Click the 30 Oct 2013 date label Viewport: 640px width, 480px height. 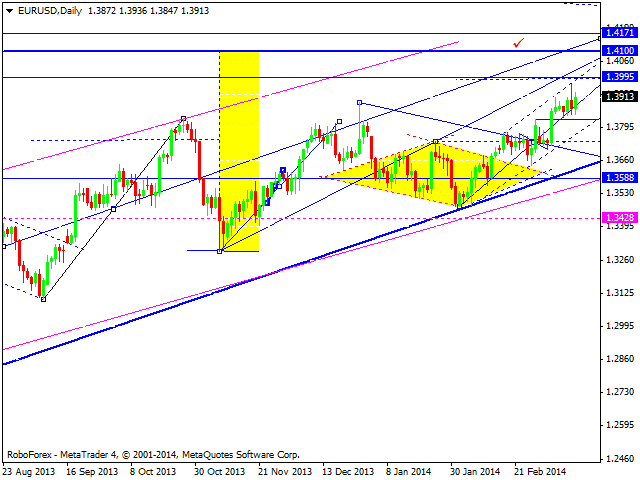coord(217,470)
